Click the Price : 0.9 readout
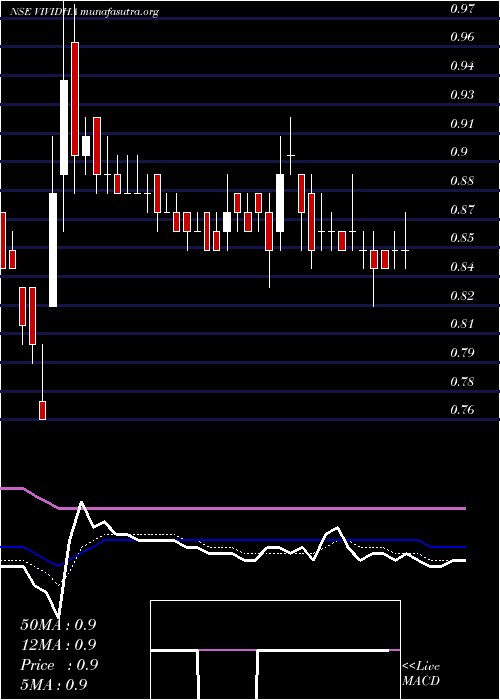 tap(58, 665)
